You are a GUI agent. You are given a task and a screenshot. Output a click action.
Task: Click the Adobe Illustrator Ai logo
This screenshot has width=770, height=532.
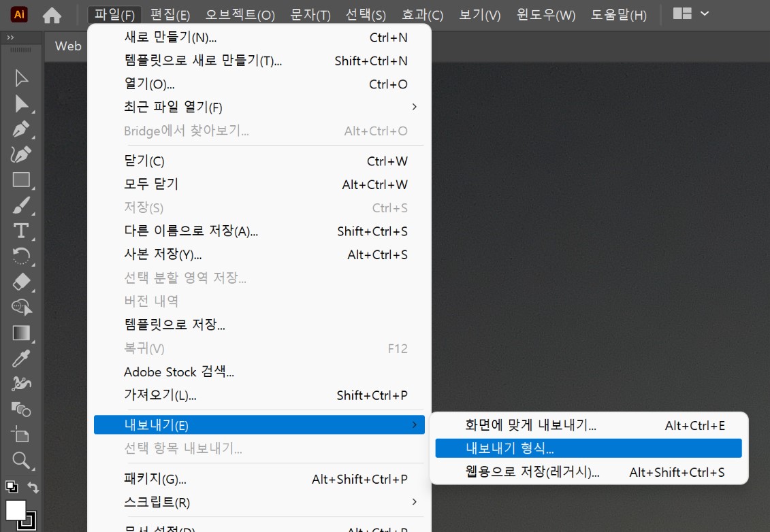(19, 14)
